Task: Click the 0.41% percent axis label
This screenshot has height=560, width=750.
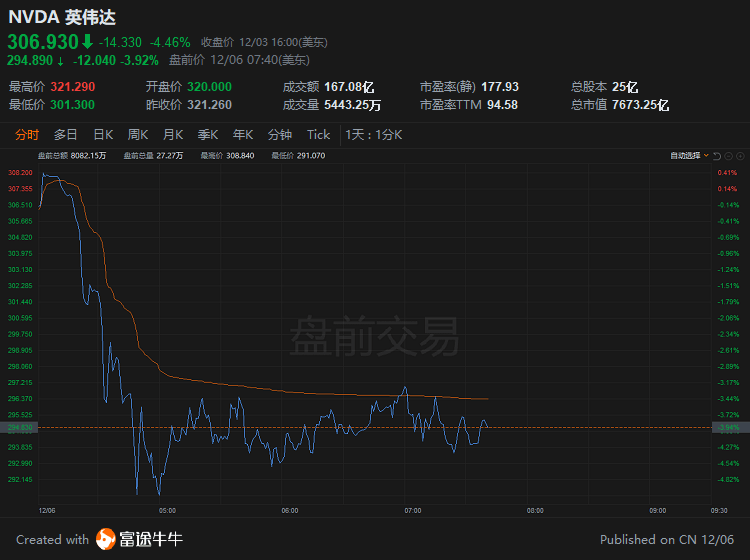Action: [727, 173]
